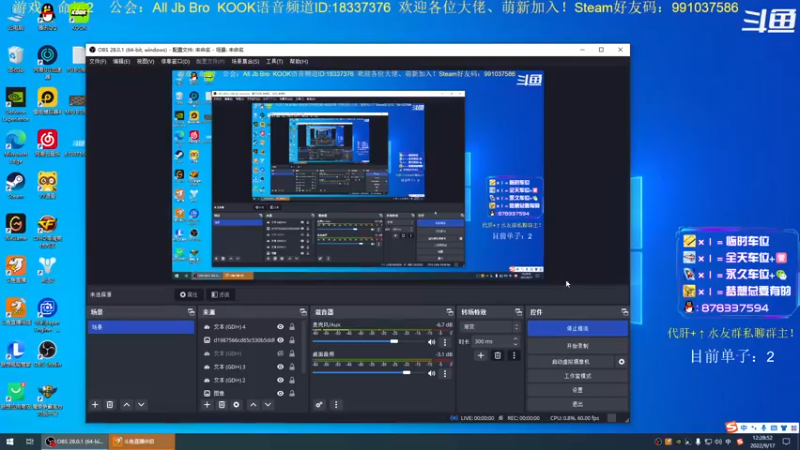Click the 启动虚拟摄像机 button

[x=570, y=362]
